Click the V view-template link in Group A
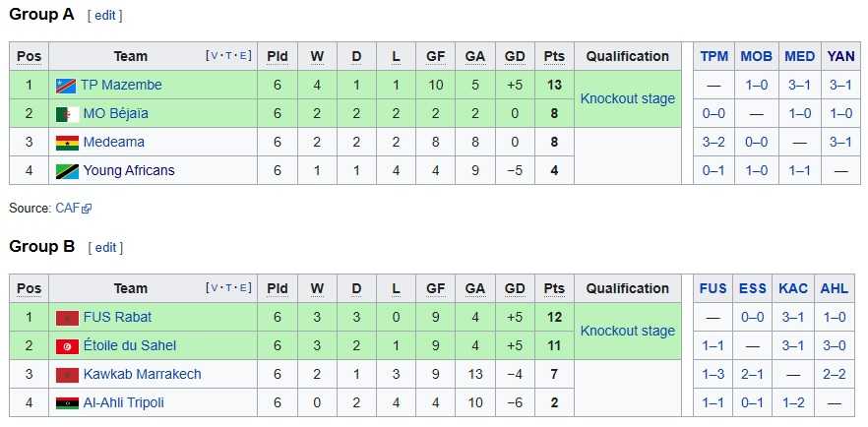 click(x=215, y=56)
